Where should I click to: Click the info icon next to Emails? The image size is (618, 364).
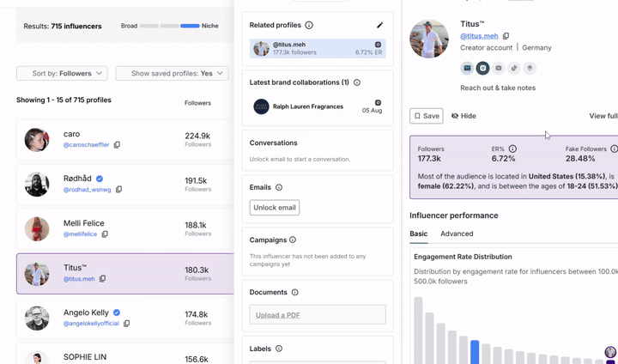coord(279,187)
